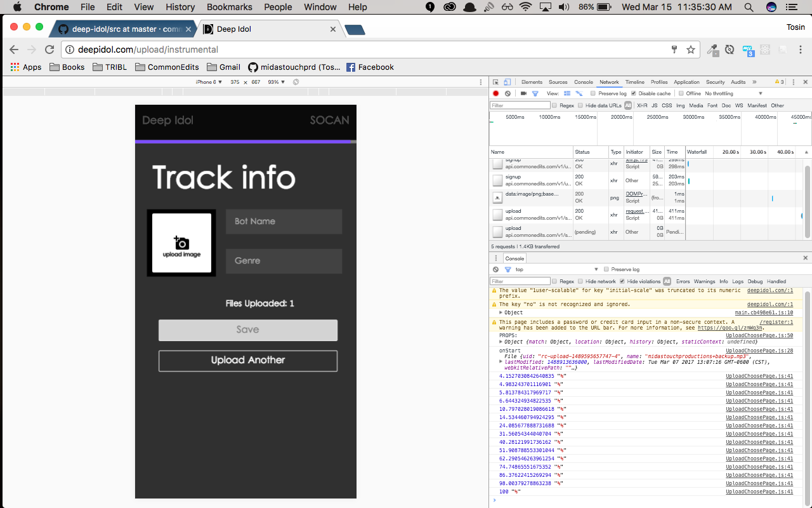Open the Facebook bookmark

[370, 67]
